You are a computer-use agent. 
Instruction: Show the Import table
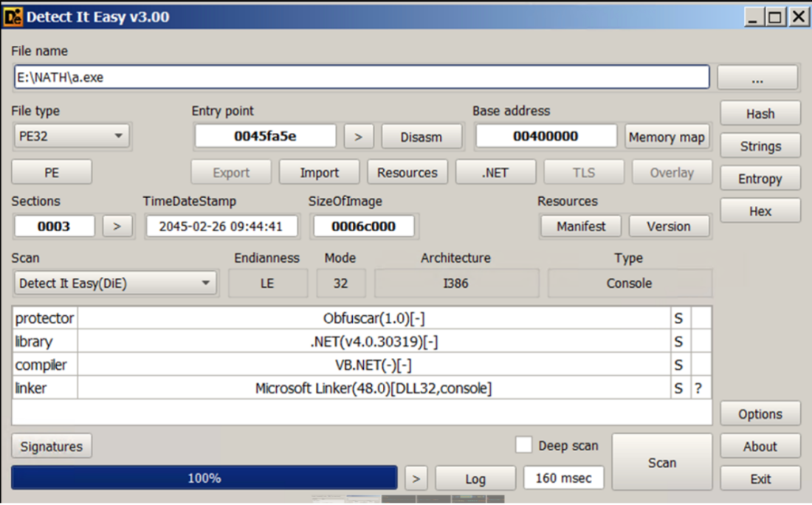pyautogui.click(x=319, y=173)
